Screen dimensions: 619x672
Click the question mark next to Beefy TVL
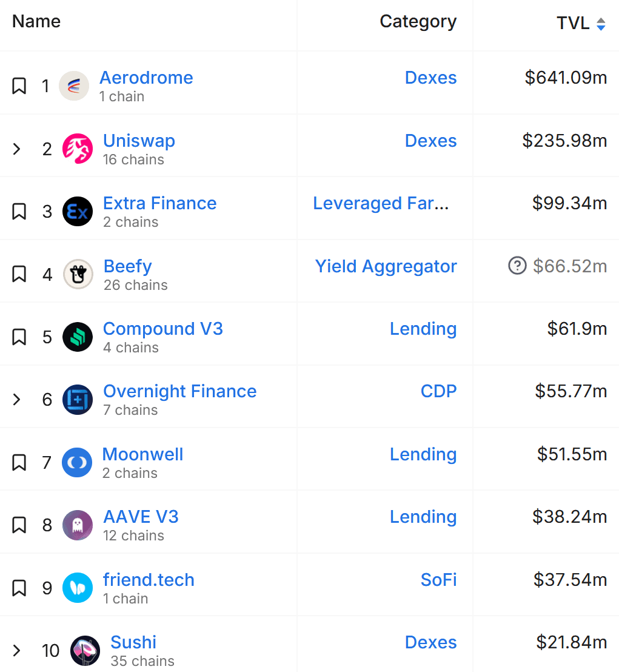517,266
